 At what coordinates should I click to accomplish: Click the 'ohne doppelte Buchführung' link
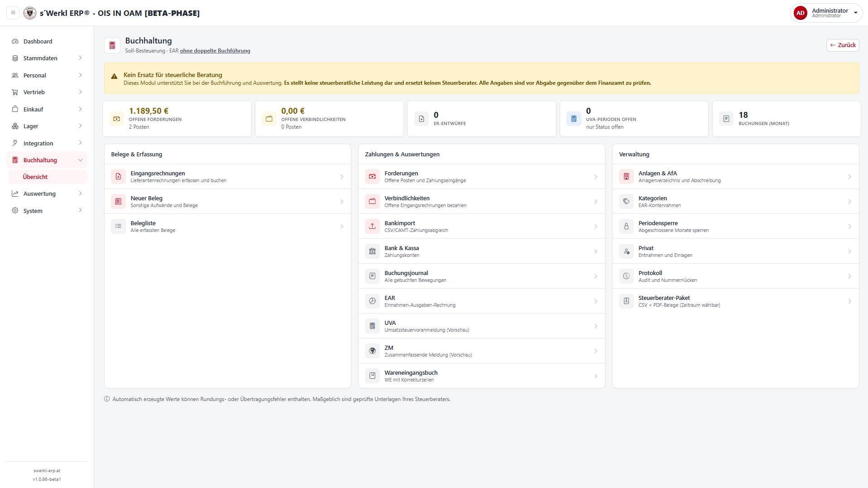(215, 51)
